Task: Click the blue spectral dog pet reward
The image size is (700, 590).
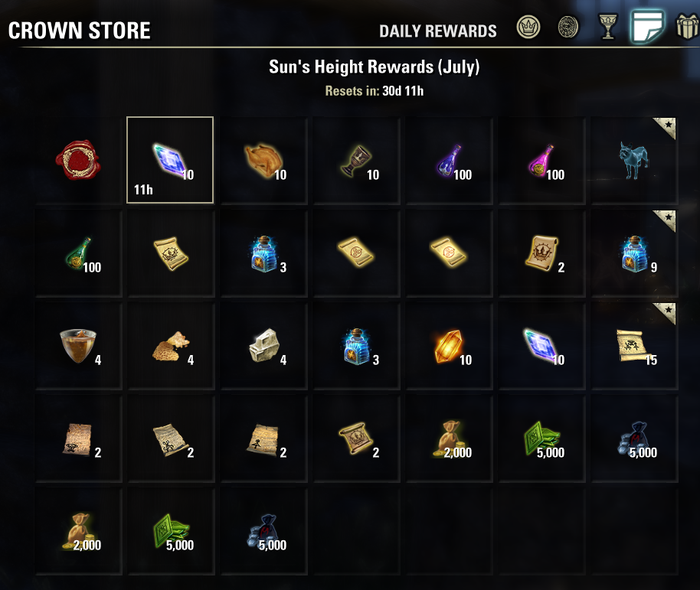Action: point(634,160)
